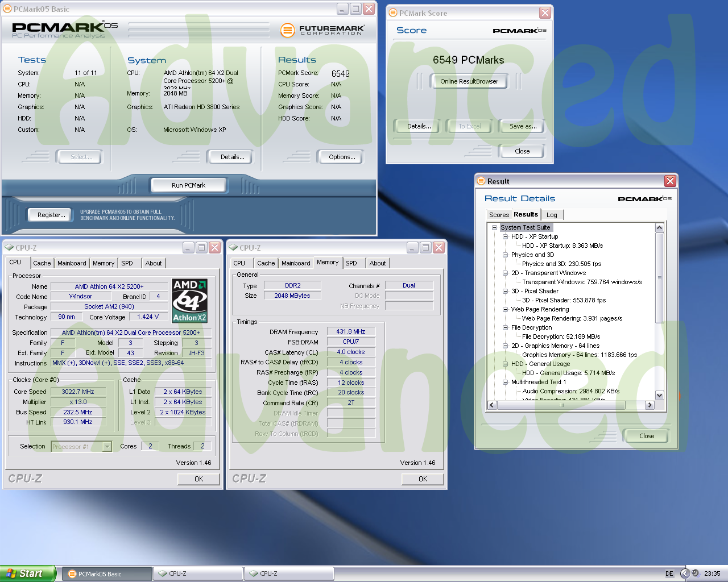Close the PCMark Score window with X

545,13
